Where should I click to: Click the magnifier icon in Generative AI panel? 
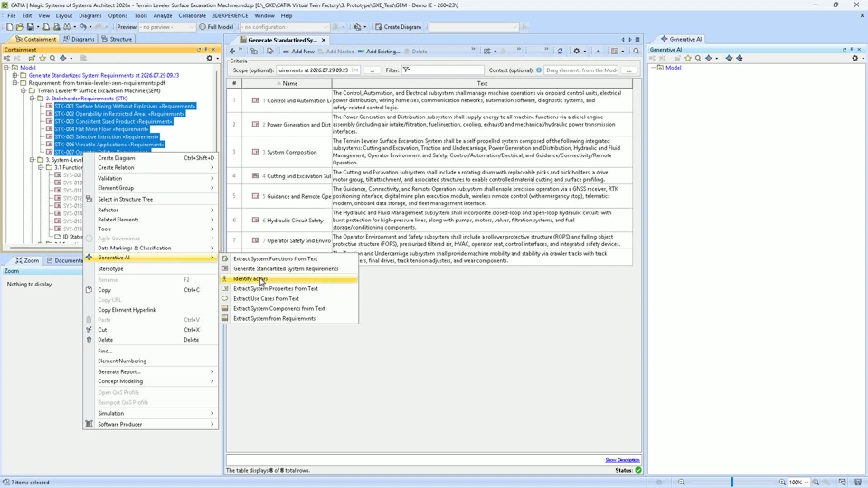tap(698, 58)
